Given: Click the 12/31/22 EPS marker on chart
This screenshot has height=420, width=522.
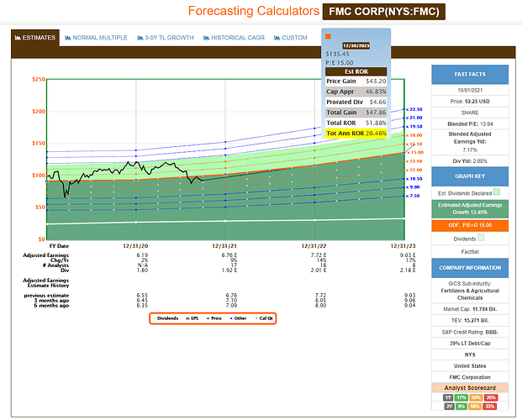Looking at the screenshot, I should (314, 165).
